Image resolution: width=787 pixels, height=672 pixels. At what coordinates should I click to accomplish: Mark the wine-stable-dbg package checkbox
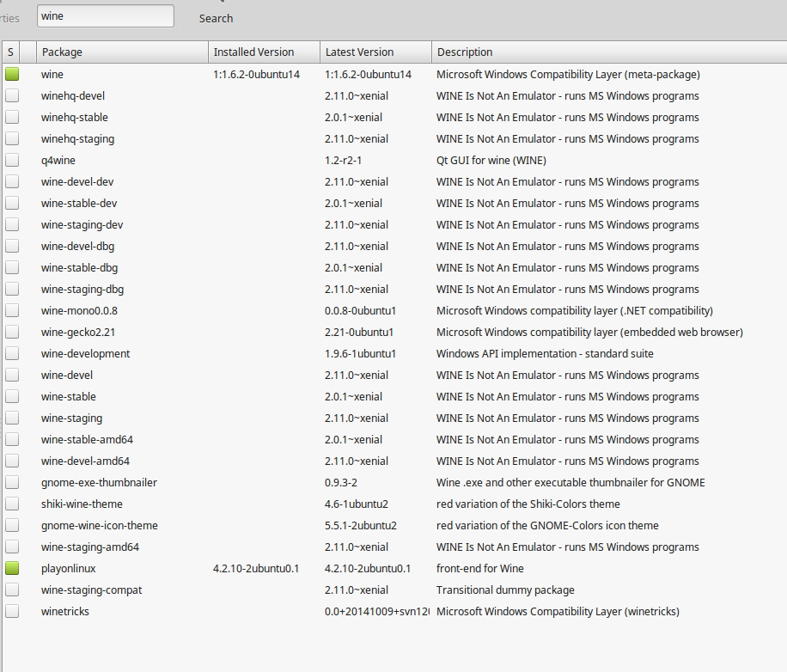(x=12, y=267)
